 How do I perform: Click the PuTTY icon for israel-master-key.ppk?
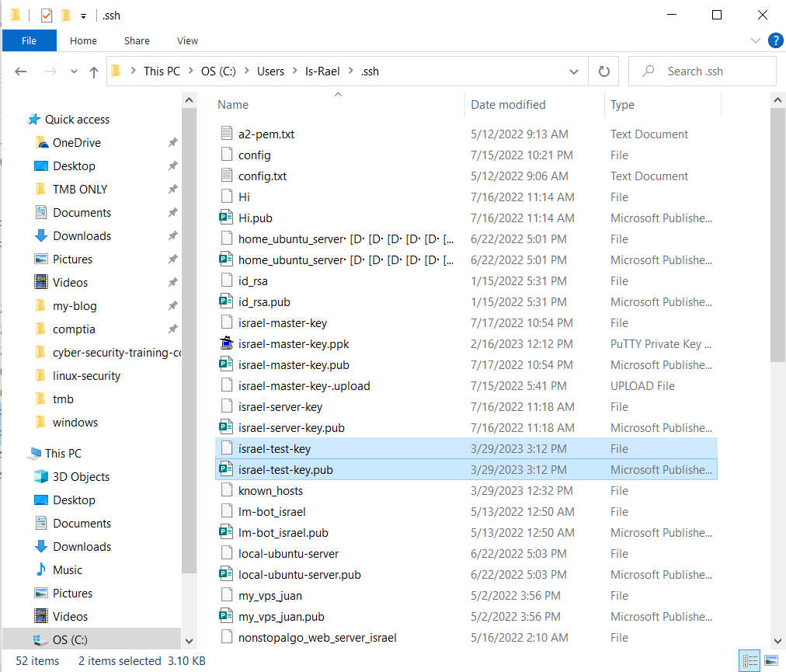click(226, 343)
